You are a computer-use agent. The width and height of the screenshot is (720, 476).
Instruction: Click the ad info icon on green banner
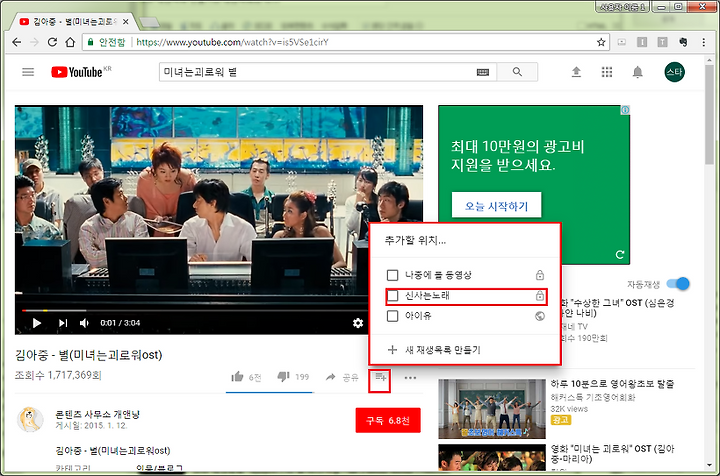click(625, 110)
